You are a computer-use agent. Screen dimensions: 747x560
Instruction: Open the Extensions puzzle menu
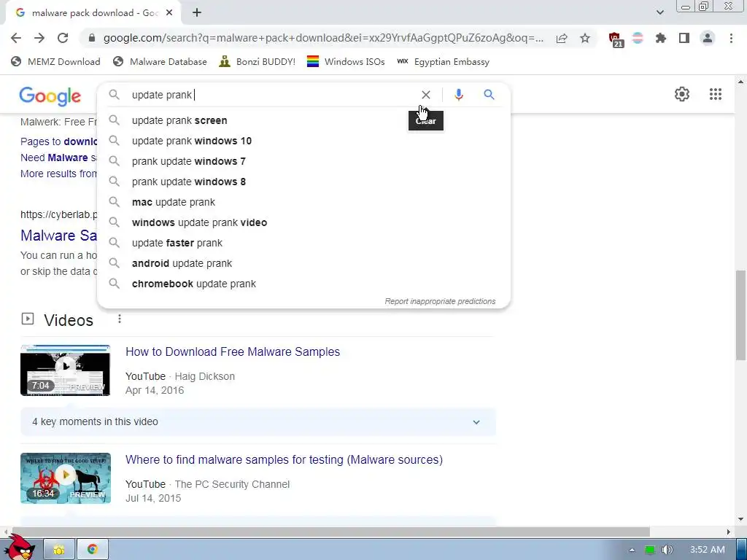click(x=661, y=38)
